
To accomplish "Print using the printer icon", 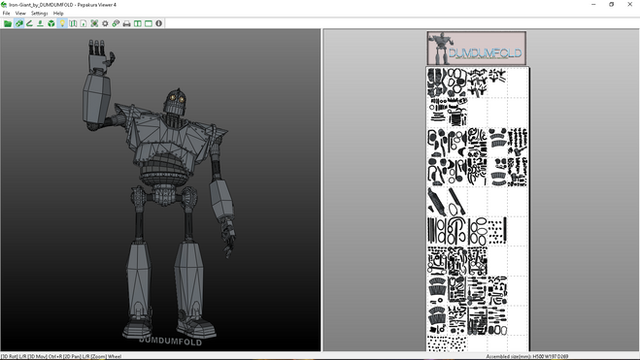I will click(x=127, y=24).
